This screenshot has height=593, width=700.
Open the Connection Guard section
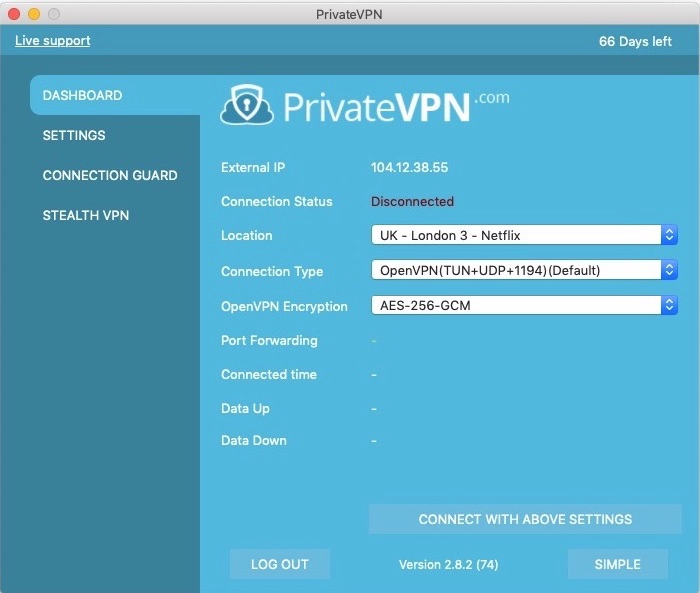pyautogui.click(x=110, y=175)
